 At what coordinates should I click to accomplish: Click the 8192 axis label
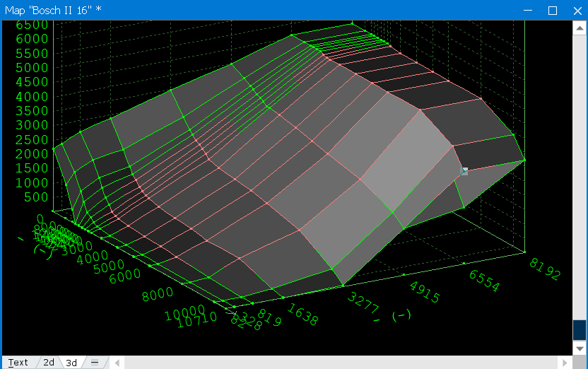coord(545,269)
